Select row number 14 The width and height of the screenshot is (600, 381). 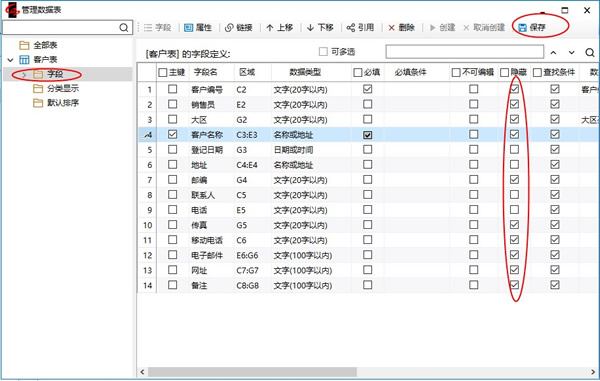coord(147,285)
